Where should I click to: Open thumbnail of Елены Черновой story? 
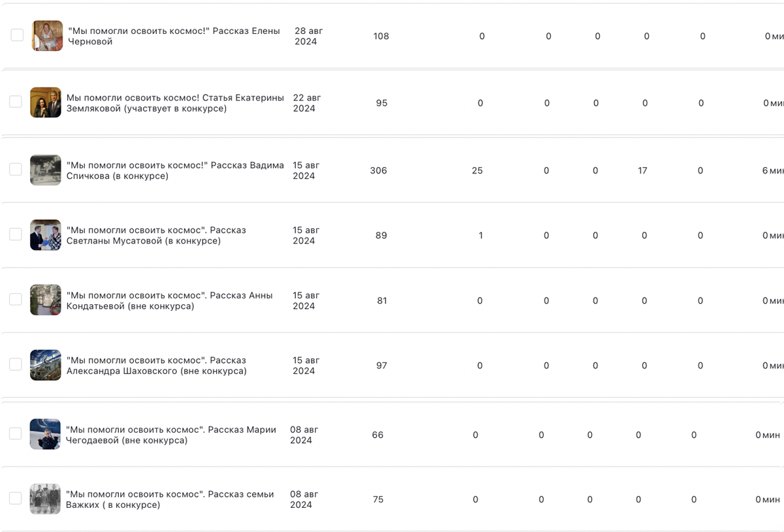47,36
